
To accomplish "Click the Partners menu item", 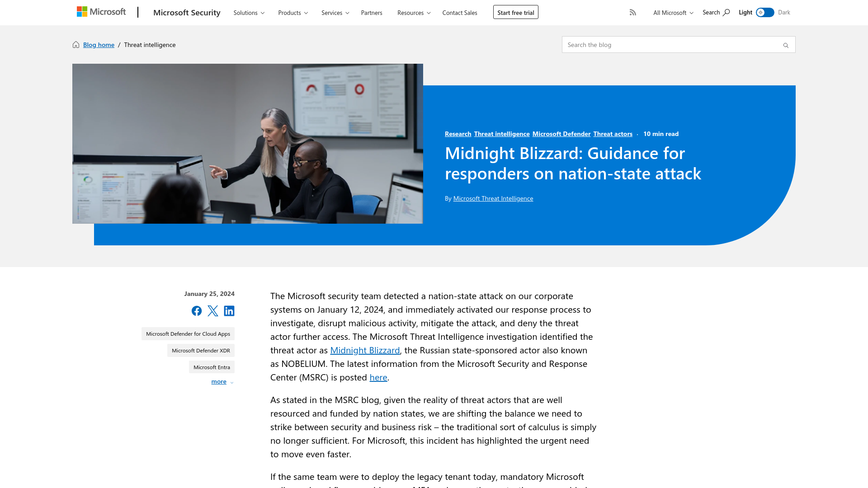I will [x=372, y=13].
